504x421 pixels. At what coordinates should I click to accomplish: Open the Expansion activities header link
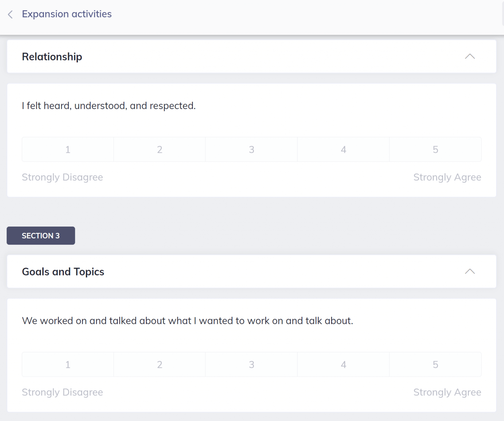pyautogui.click(x=67, y=14)
